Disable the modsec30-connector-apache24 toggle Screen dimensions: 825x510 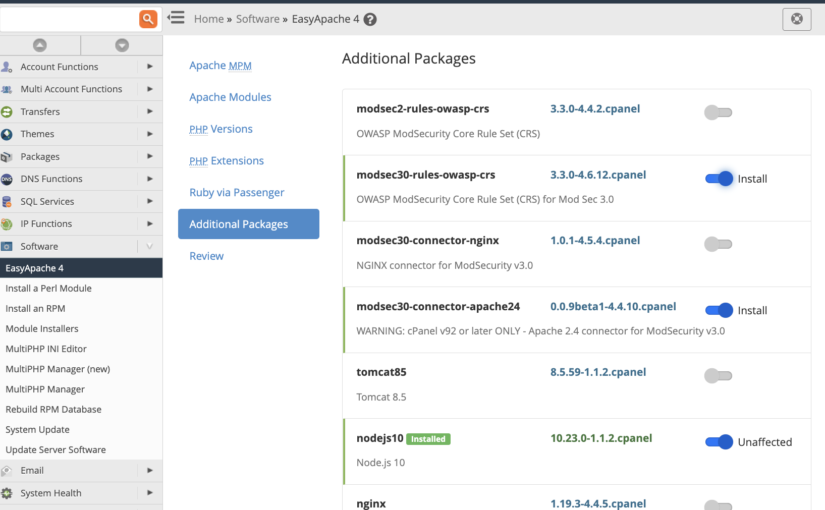coord(719,310)
